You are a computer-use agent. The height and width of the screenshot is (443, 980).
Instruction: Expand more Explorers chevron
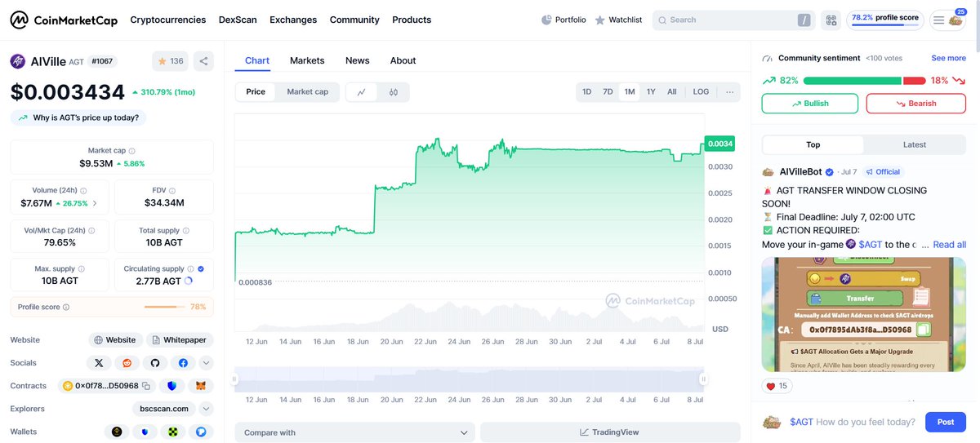(x=206, y=409)
